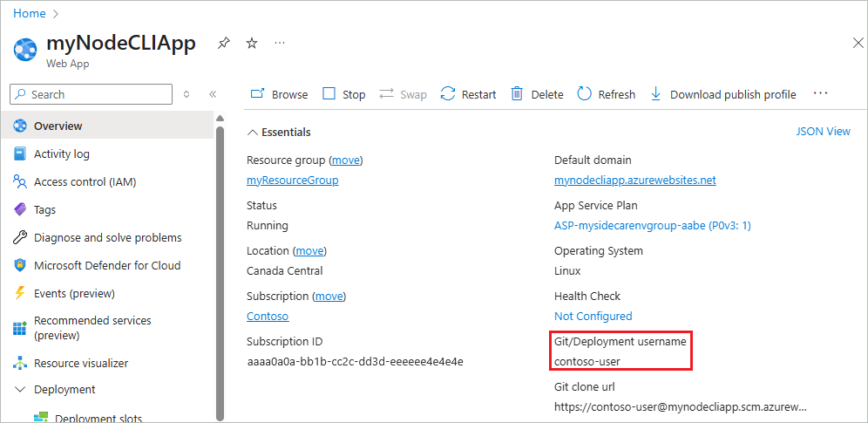Click the Overview globe icon in sidebar

pyautogui.click(x=20, y=126)
